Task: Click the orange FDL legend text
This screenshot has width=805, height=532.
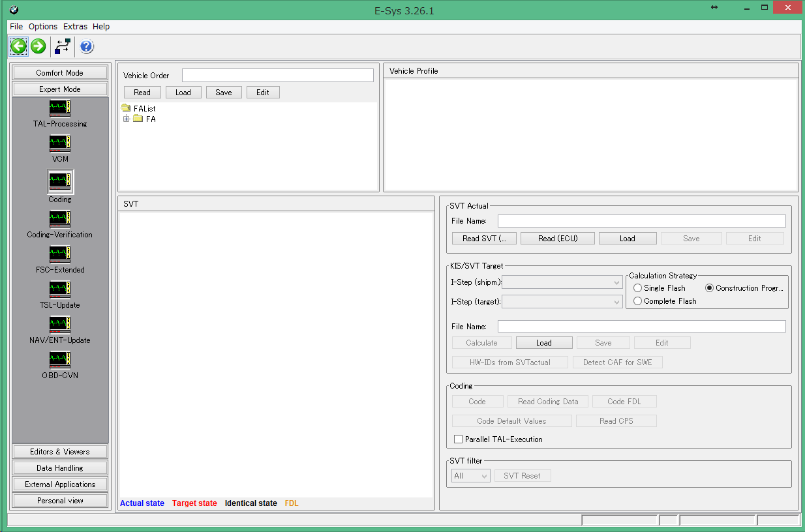Action: [292, 503]
